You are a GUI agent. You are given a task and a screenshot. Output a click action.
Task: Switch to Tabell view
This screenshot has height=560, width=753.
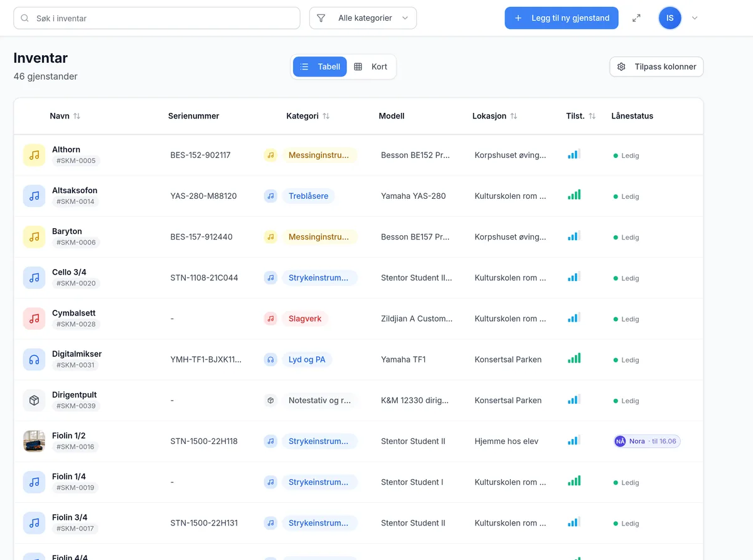click(x=320, y=66)
